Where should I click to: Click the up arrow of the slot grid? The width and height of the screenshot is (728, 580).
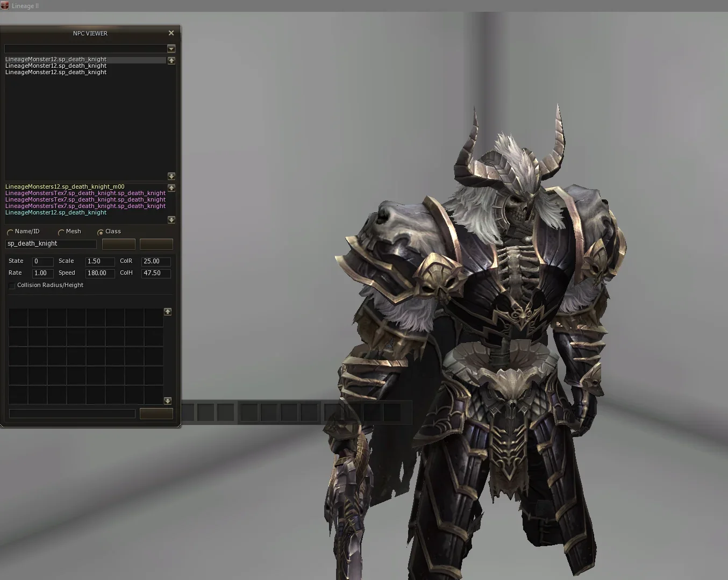click(168, 312)
